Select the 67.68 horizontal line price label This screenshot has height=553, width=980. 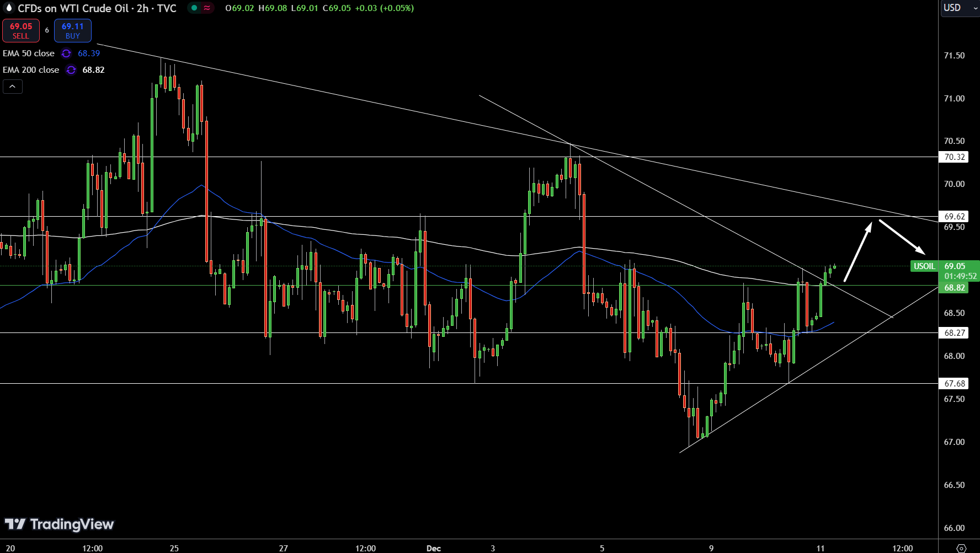(x=955, y=384)
